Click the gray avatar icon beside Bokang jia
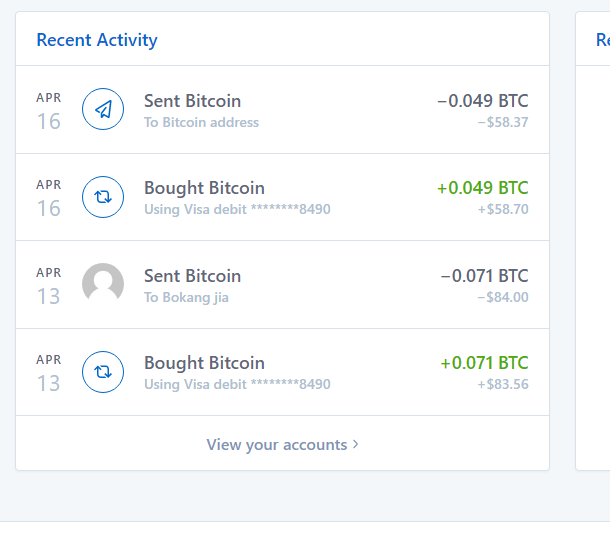Image resolution: width=610 pixels, height=533 pixels. pos(102,284)
